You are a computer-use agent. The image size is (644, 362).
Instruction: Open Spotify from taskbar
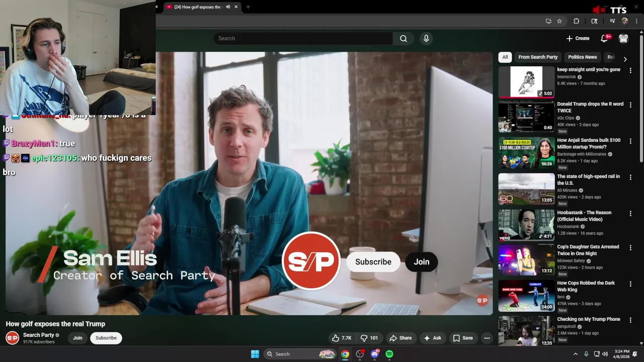tap(389, 354)
